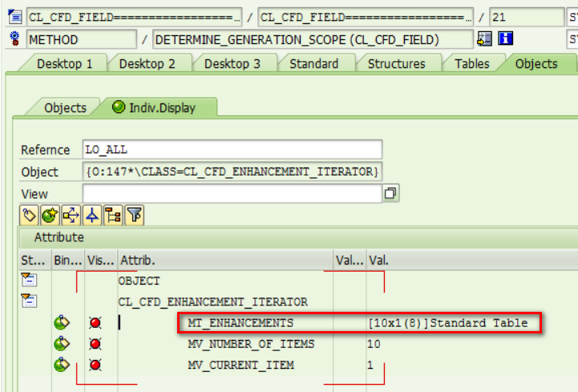The image size is (578, 392).
Task: Switch to the Structures tab
Action: coord(397,64)
